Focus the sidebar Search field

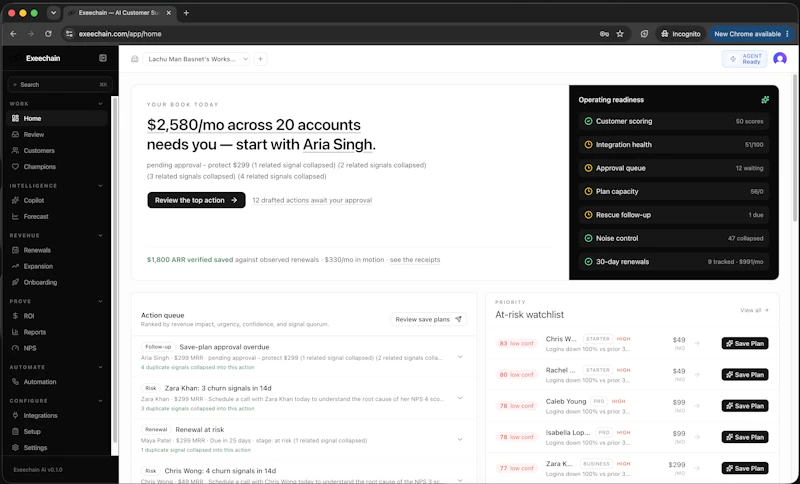60,85
